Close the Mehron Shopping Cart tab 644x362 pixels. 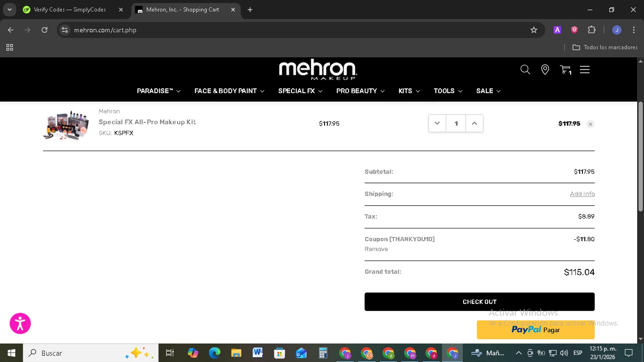(233, 9)
